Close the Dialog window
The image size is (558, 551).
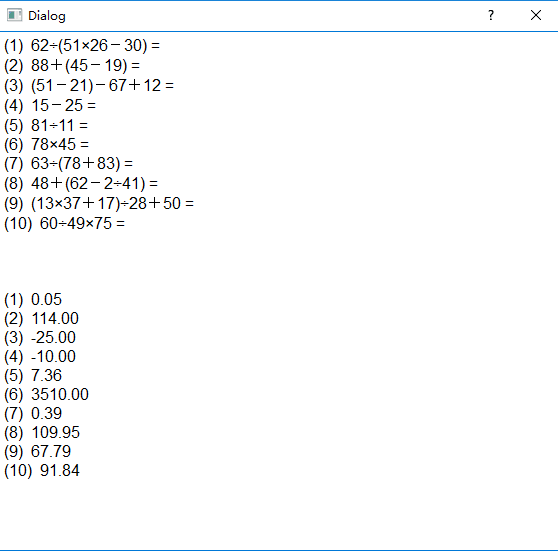point(536,15)
